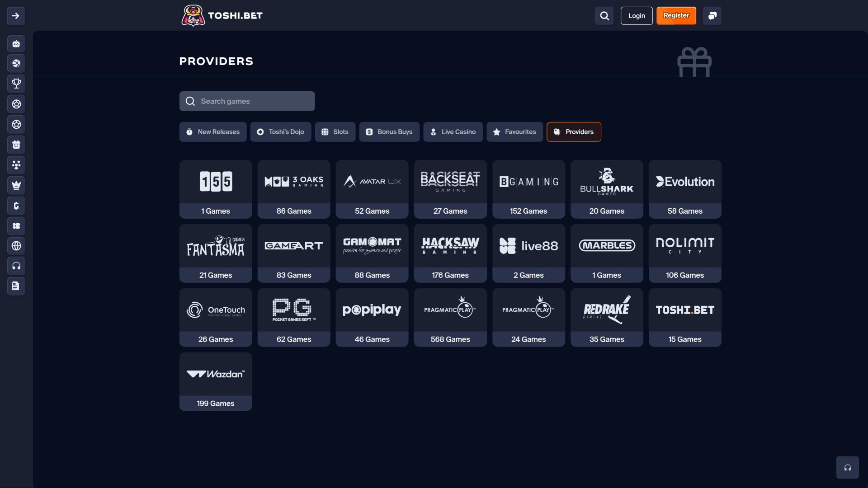Viewport: 868px width, 488px height.
Task: Open the Backseat Gaming provider card
Action: coord(450,189)
